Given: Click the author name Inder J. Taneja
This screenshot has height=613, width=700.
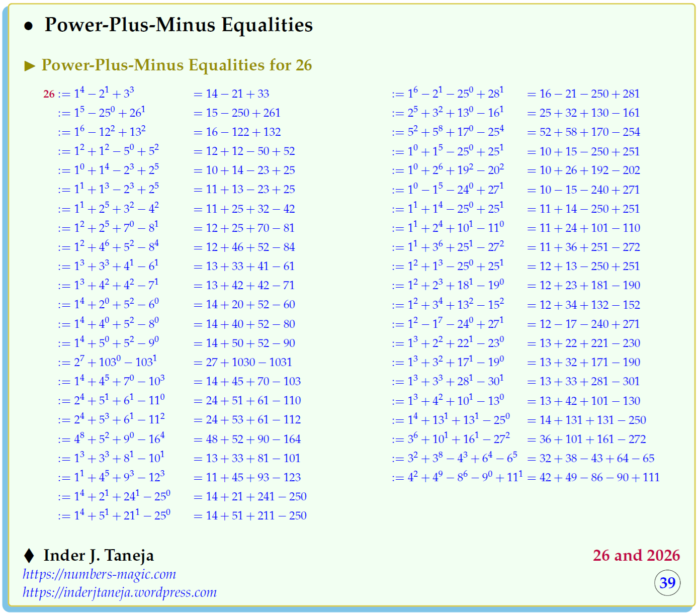Looking at the screenshot, I should [99, 556].
